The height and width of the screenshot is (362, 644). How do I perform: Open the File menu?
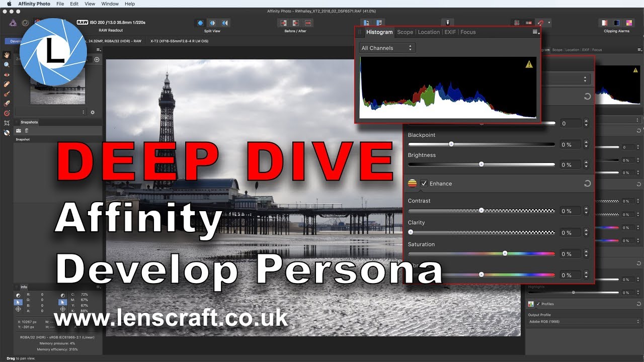click(60, 4)
